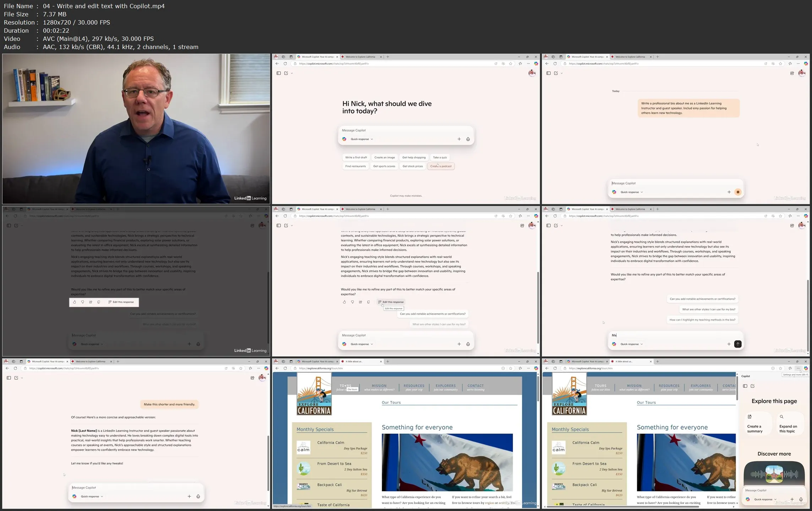The width and height of the screenshot is (812, 511).
Task: Click the orange stop-generating button
Action: (x=738, y=192)
